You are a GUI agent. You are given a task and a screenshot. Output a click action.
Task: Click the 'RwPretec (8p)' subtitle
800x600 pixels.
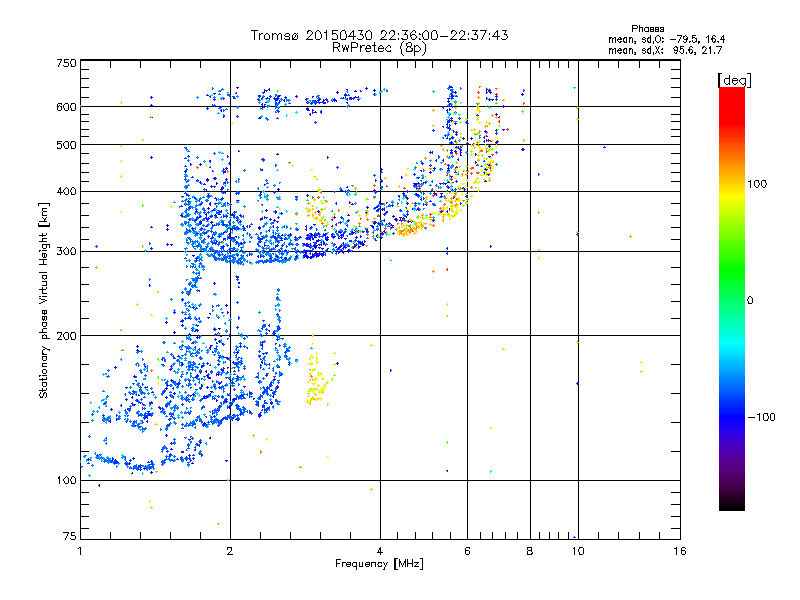pos(379,48)
